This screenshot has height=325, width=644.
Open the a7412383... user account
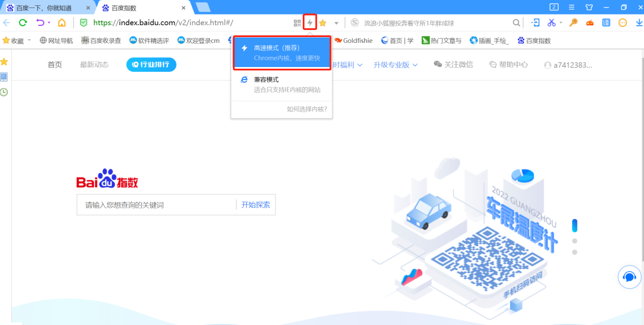(x=568, y=65)
